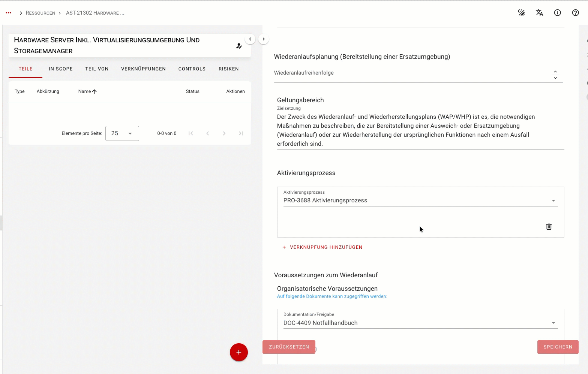Image resolution: width=588 pixels, height=374 pixels.
Task: Click the Type column header
Action: [x=19, y=91]
